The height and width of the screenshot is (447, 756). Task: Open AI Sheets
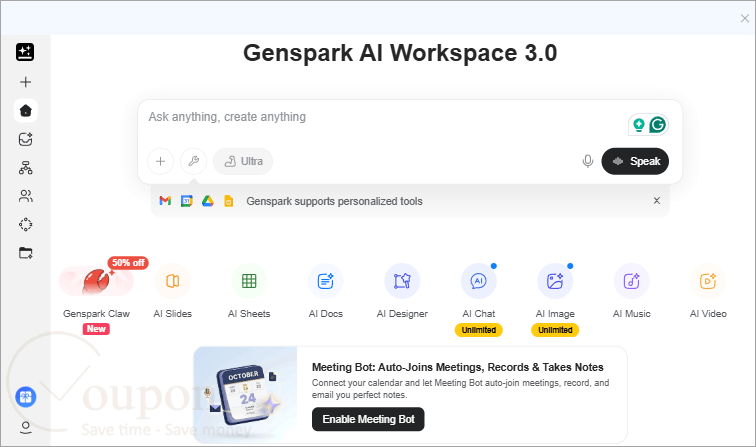pos(249,281)
